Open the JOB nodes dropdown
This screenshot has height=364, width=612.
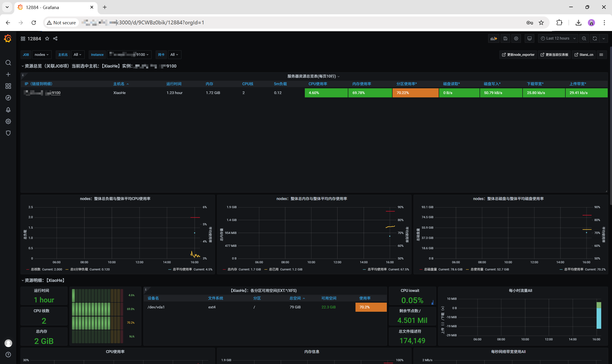tap(42, 54)
